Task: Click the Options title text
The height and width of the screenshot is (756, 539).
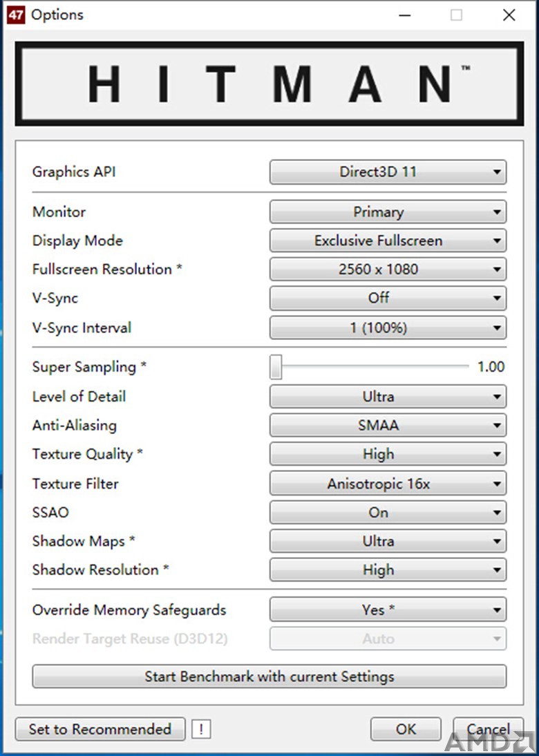Action: 57,15
